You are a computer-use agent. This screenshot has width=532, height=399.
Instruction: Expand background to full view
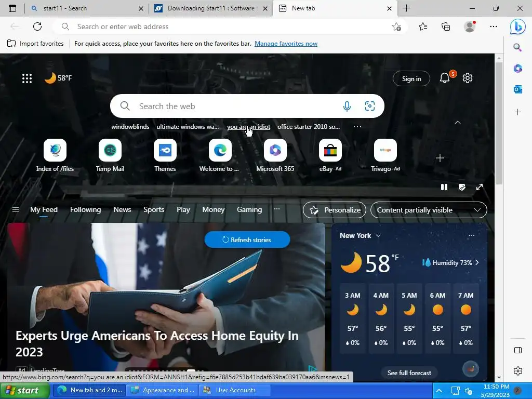click(x=480, y=187)
